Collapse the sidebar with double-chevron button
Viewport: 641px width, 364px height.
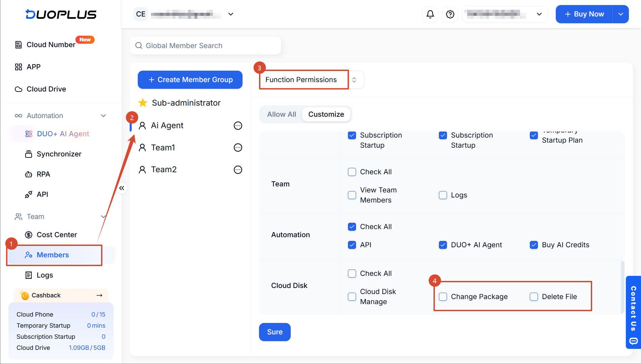coord(122,188)
